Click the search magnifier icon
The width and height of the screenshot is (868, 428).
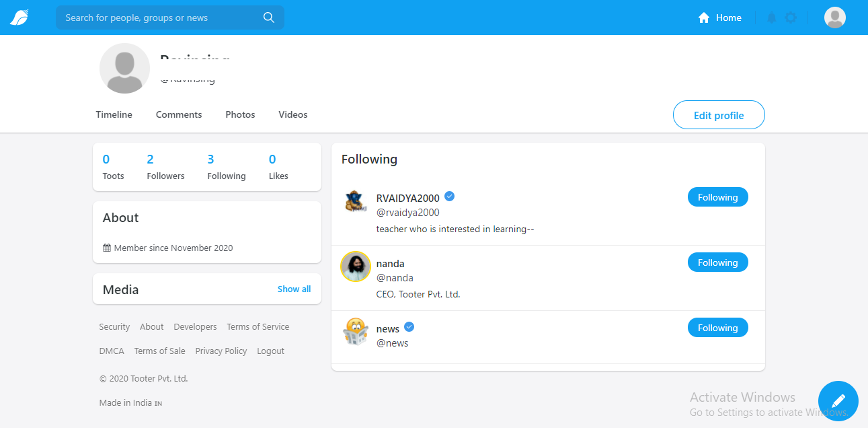click(269, 17)
